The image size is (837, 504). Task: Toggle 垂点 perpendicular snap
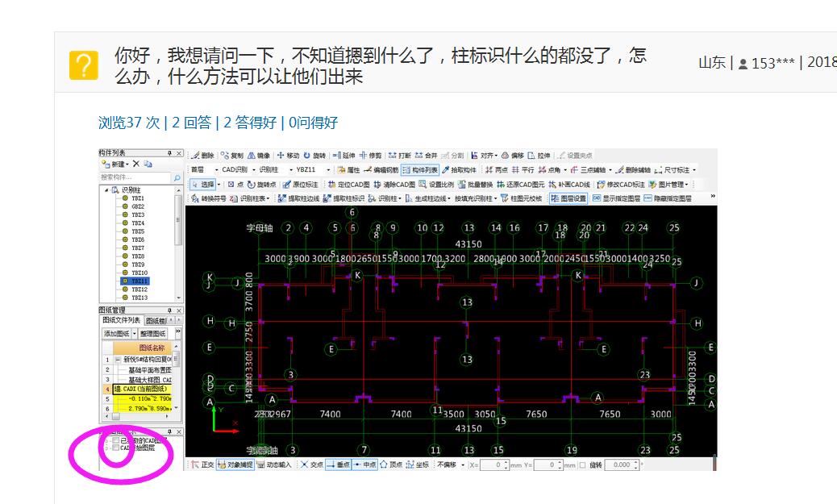338,465
